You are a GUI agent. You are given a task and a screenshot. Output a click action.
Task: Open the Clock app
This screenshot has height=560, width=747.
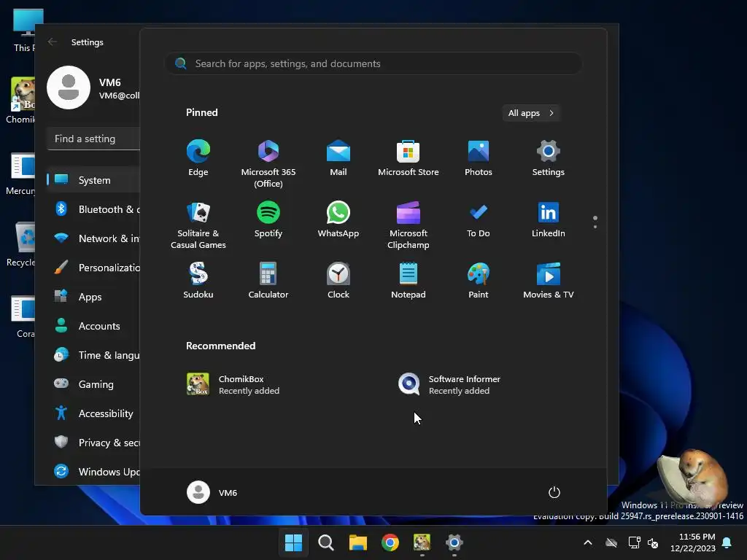[x=338, y=281]
